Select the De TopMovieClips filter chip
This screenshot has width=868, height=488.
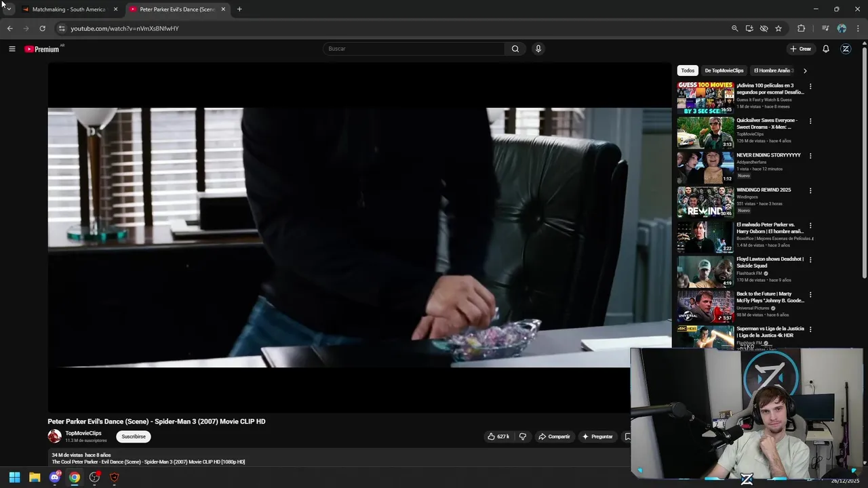click(724, 70)
